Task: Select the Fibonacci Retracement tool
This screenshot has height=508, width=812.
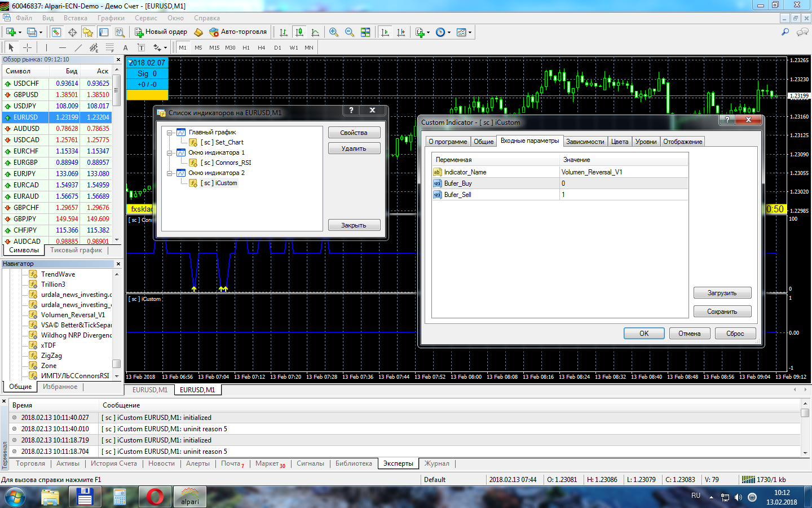Action: [109, 47]
